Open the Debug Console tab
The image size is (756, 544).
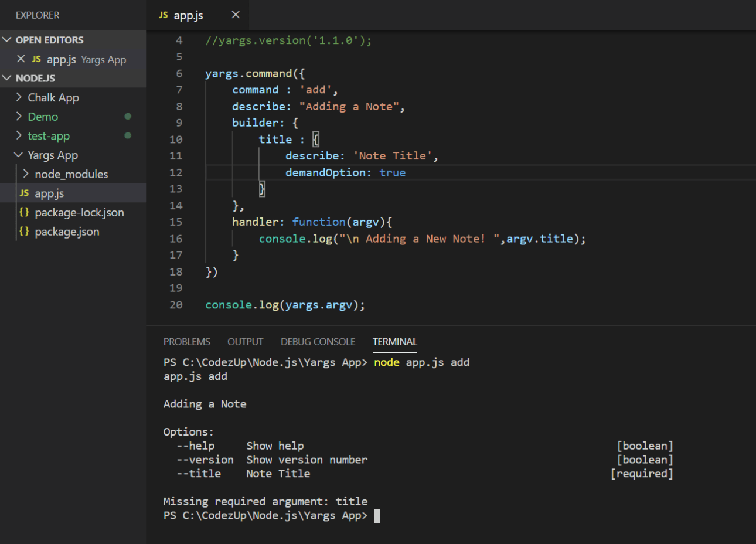(318, 342)
